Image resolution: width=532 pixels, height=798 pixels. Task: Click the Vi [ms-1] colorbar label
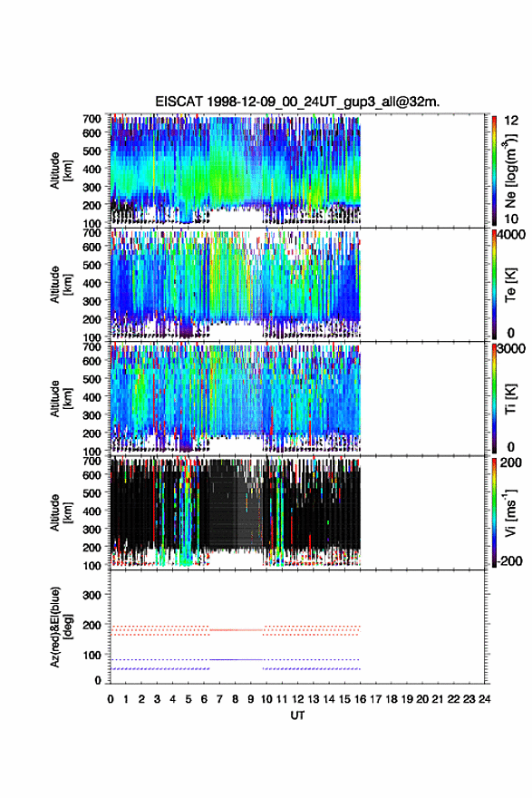point(511,512)
